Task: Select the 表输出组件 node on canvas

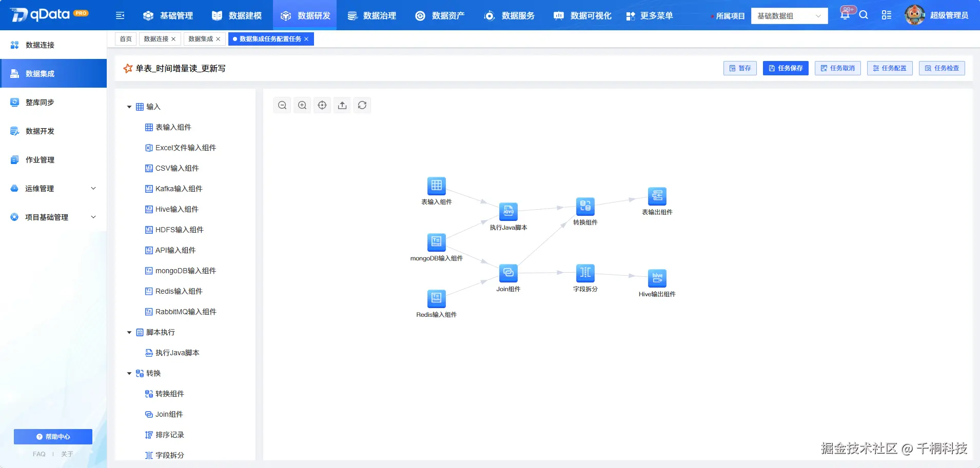Action: coord(657,196)
